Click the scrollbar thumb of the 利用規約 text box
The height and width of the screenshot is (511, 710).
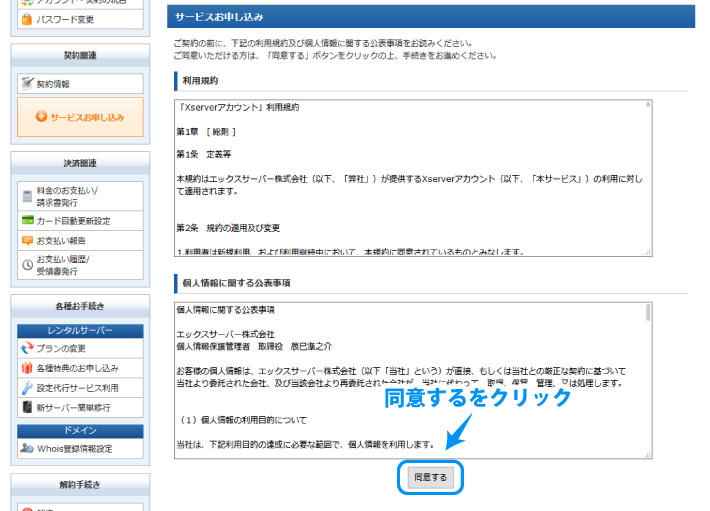coord(648,105)
